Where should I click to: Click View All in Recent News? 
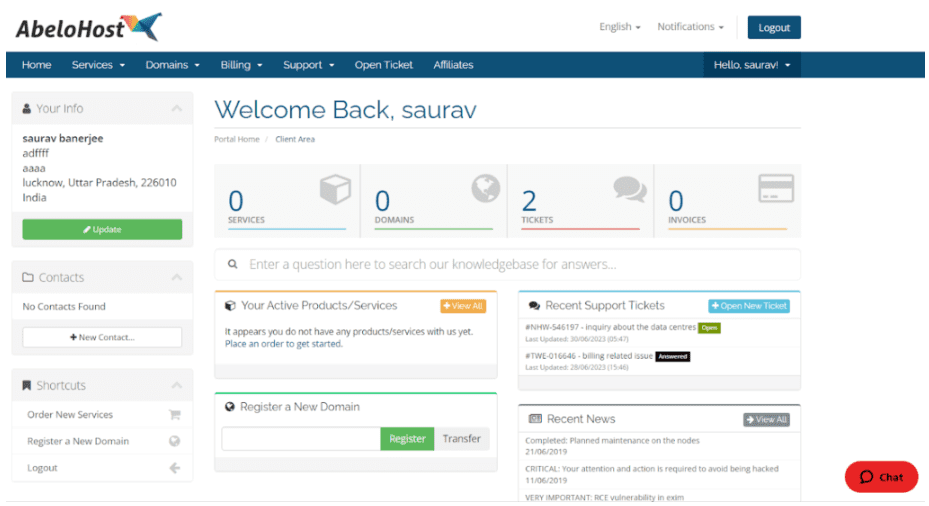[x=767, y=419]
